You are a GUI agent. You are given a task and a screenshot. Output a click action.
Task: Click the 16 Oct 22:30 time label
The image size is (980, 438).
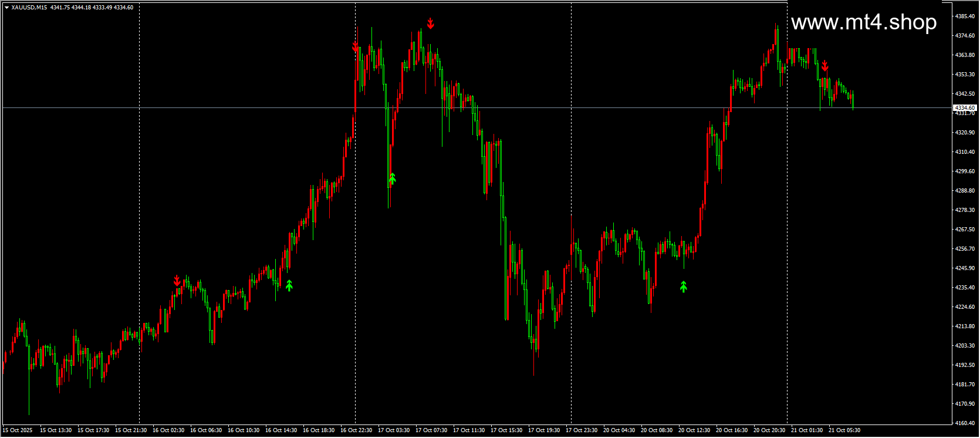coord(356,430)
